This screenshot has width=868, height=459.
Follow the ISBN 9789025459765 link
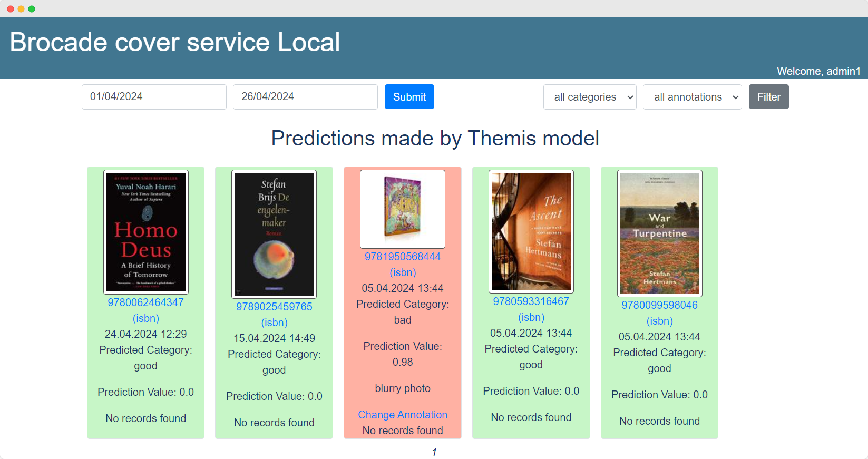pyautogui.click(x=274, y=307)
